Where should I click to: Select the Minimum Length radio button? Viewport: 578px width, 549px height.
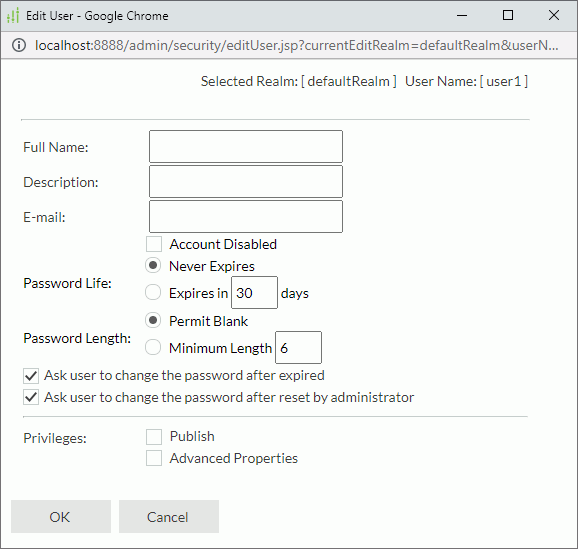point(153,347)
